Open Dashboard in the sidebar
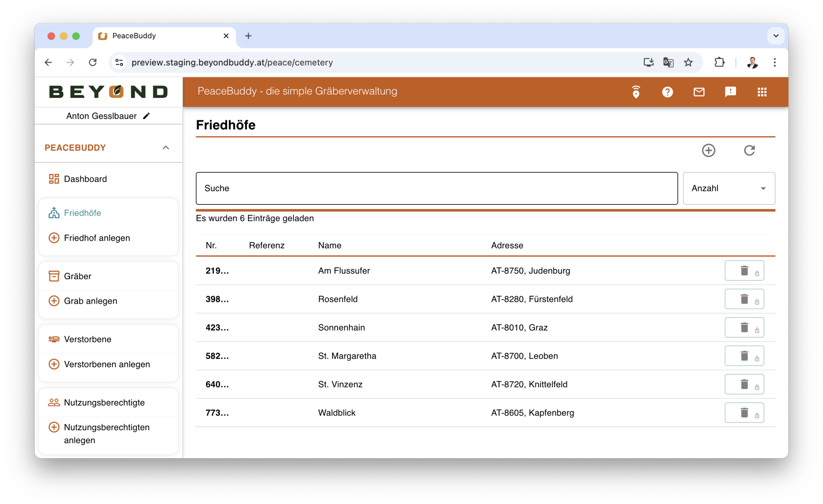This screenshot has height=504, width=823. (85, 179)
